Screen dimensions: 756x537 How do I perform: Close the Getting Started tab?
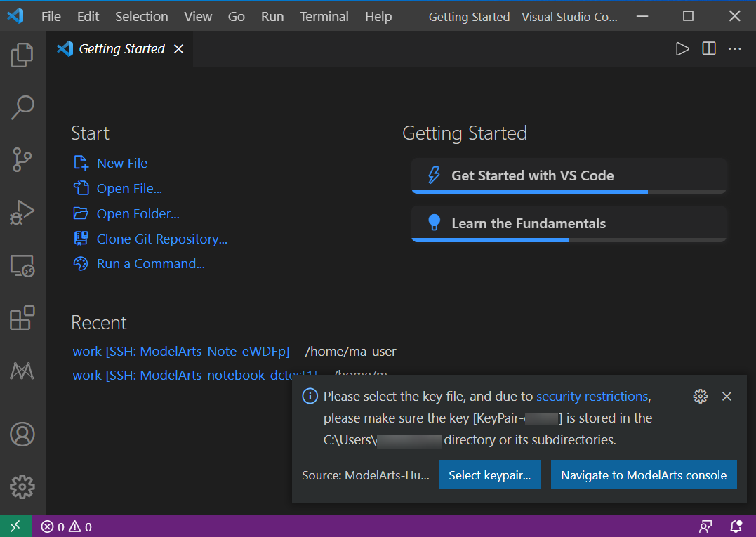coord(178,48)
